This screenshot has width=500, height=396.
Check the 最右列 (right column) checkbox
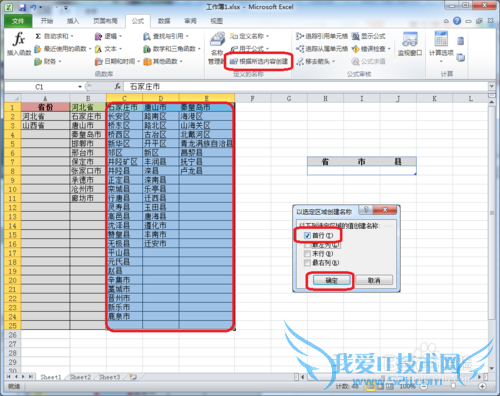point(307,263)
